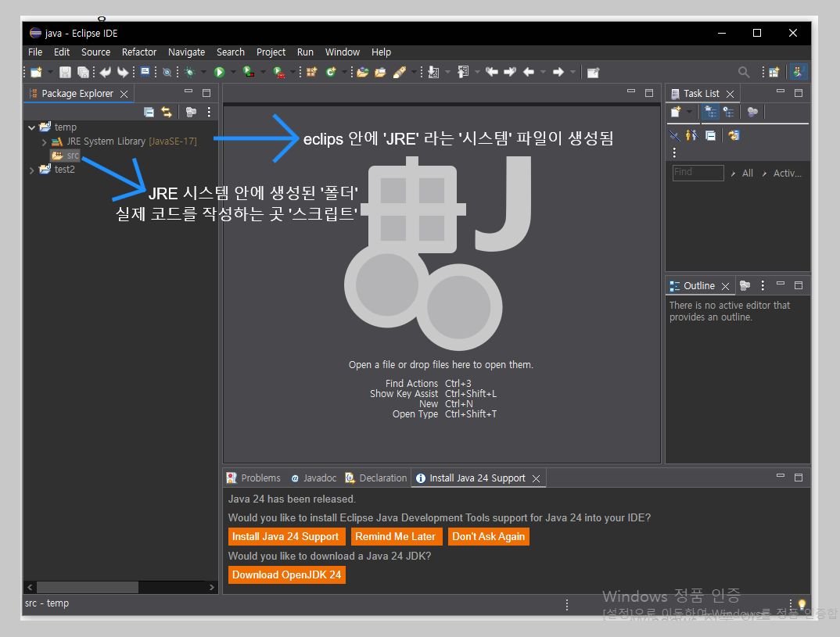The width and height of the screenshot is (840, 637).
Task: Click the magnifier search icon in toolbar
Action: point(744,72)
